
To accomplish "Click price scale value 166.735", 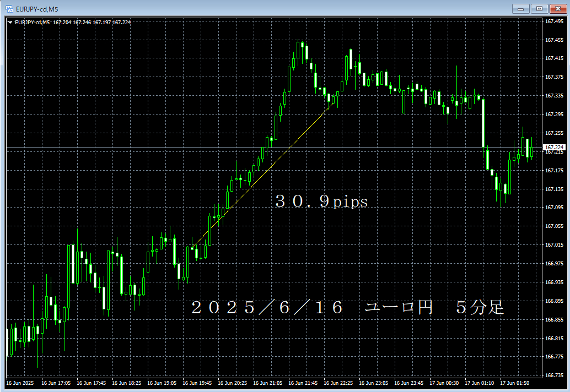I will pyautogui.click(x=554, y=375).
